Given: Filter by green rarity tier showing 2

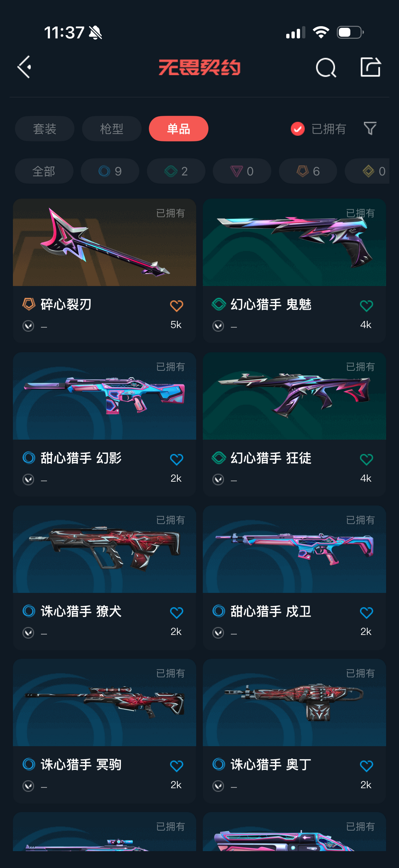Looking at the screenshot, I should tap(176, 171).
